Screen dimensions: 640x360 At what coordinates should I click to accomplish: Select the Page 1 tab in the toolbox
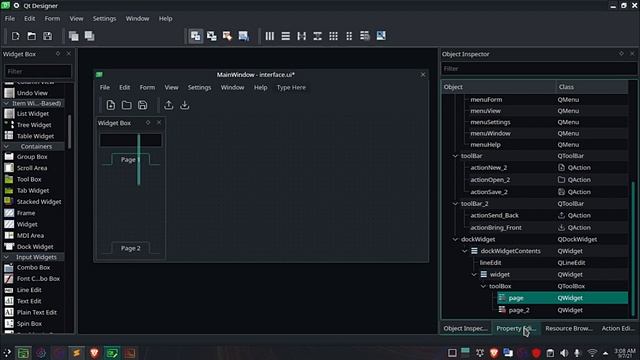[x=131, y=160]
